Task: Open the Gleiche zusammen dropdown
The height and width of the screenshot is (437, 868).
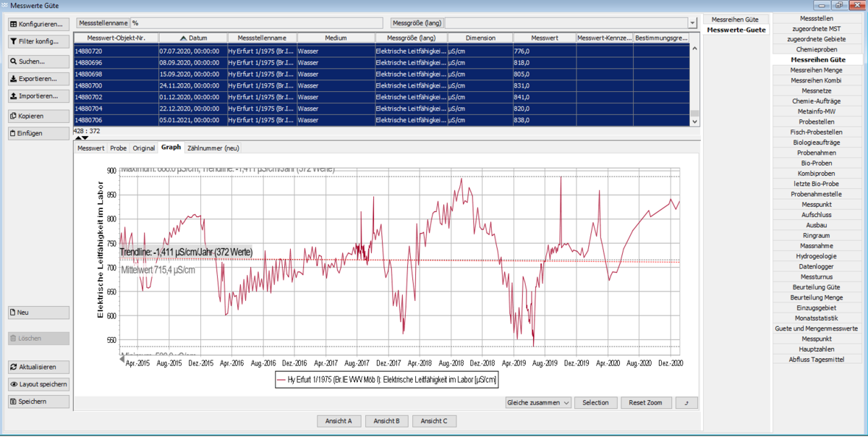Action: pos(537,402)
